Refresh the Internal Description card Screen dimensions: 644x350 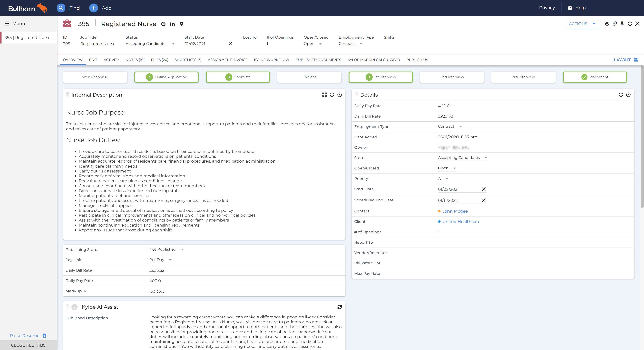click(x=332, y=95)
